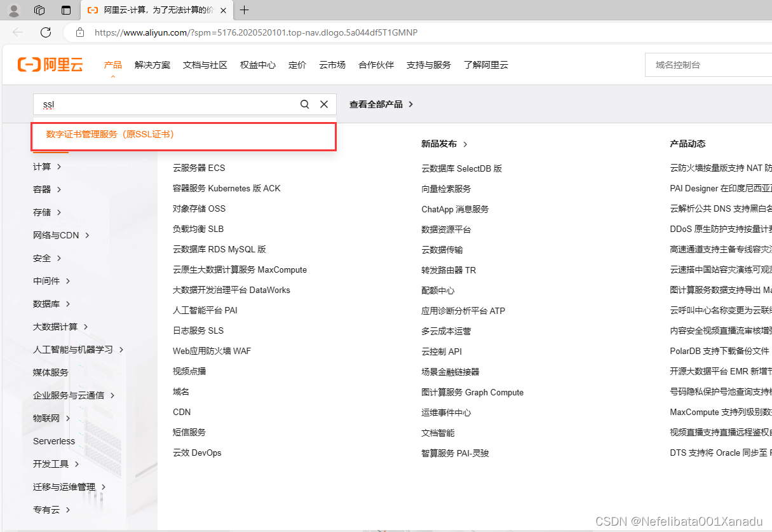Viewport: 772px width, 532px height.
Task: Expand the 数据库 category
Action: tap(51, 304)
